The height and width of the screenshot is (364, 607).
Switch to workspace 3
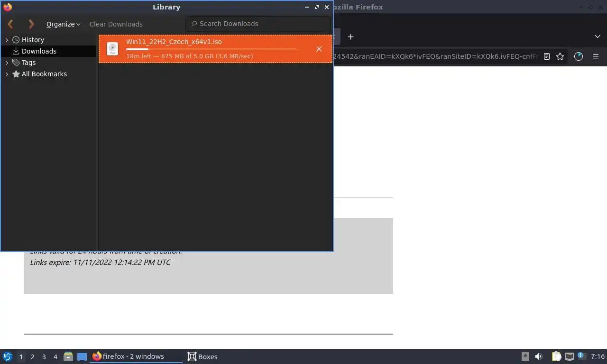(44, 357)
